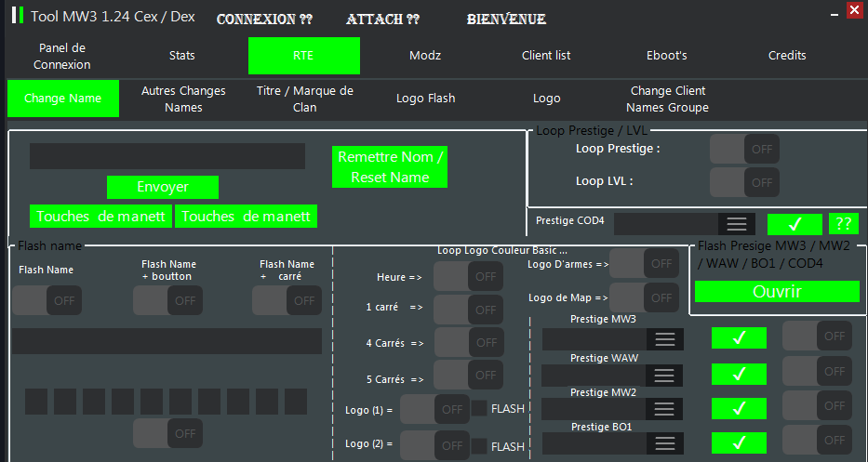This screenshot has width=868, height=462.
Task: Switch to the Logo Flash sub-tab
Action: tap(426, 99)
